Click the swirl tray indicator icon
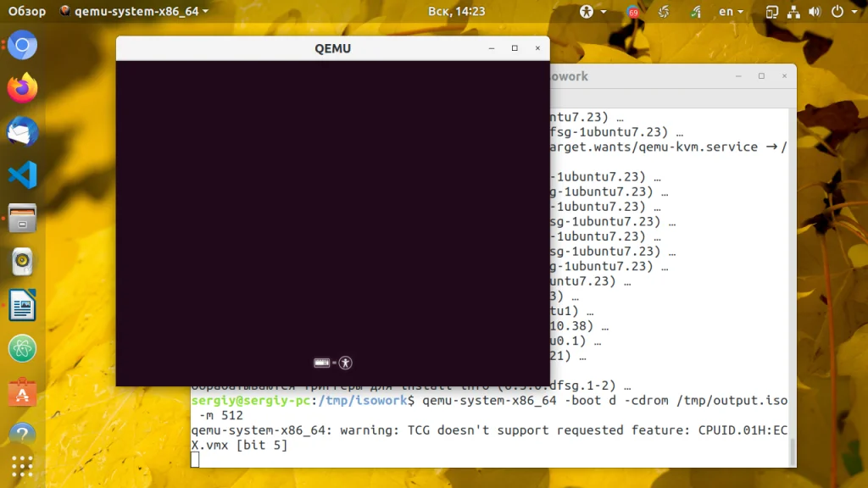 [663, 11]
